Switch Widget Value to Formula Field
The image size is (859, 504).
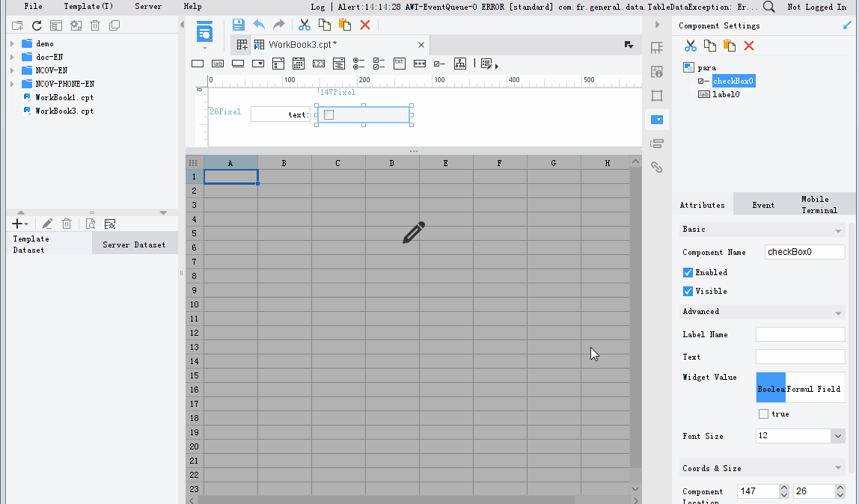pos(815,388)
